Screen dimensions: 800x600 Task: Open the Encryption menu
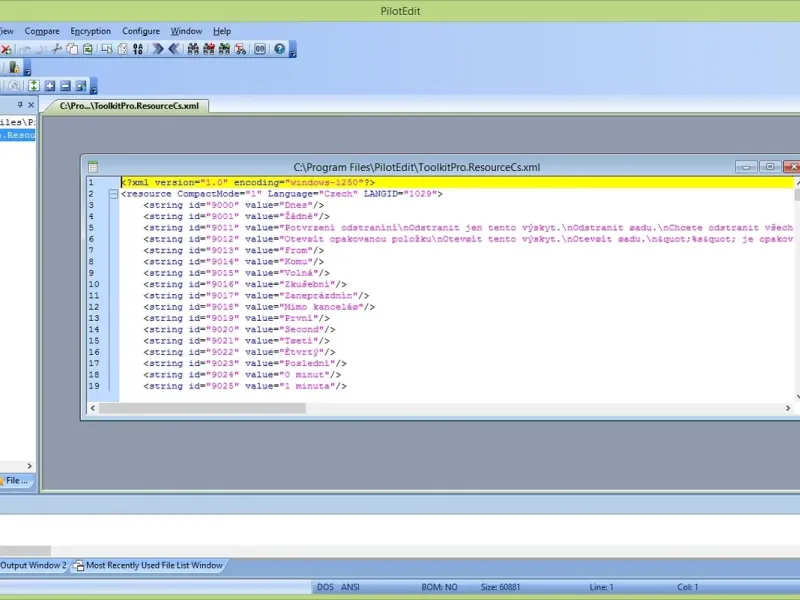pos(90,31)
